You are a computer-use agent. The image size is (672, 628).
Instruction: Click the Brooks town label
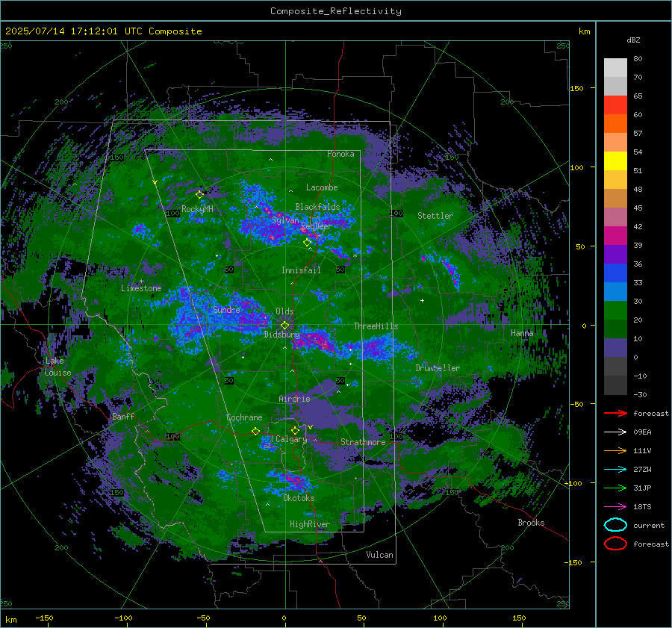click(531, 523)
